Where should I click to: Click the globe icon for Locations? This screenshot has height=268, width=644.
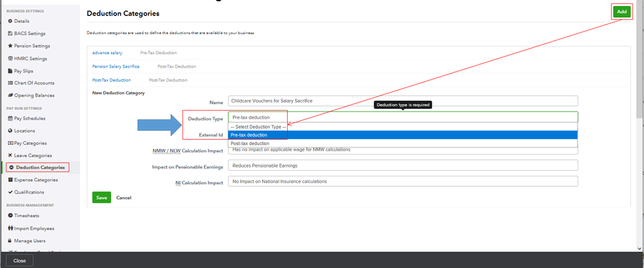coord(10,131)
